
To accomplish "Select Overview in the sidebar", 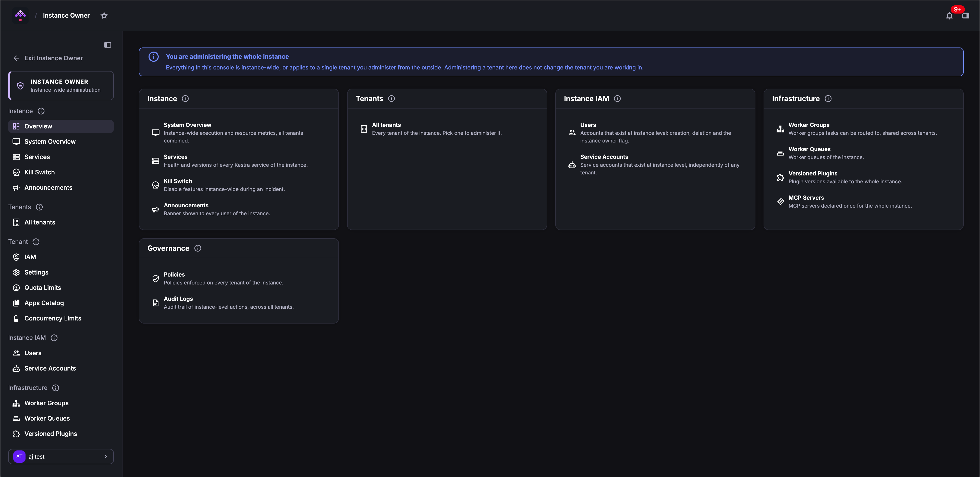I will [x=61, y=126].
